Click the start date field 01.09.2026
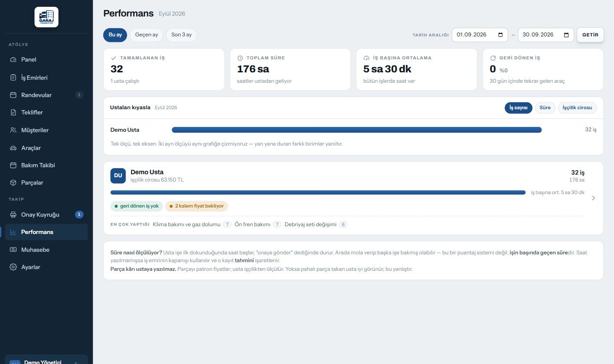614x364 pixels. point(480,35)
